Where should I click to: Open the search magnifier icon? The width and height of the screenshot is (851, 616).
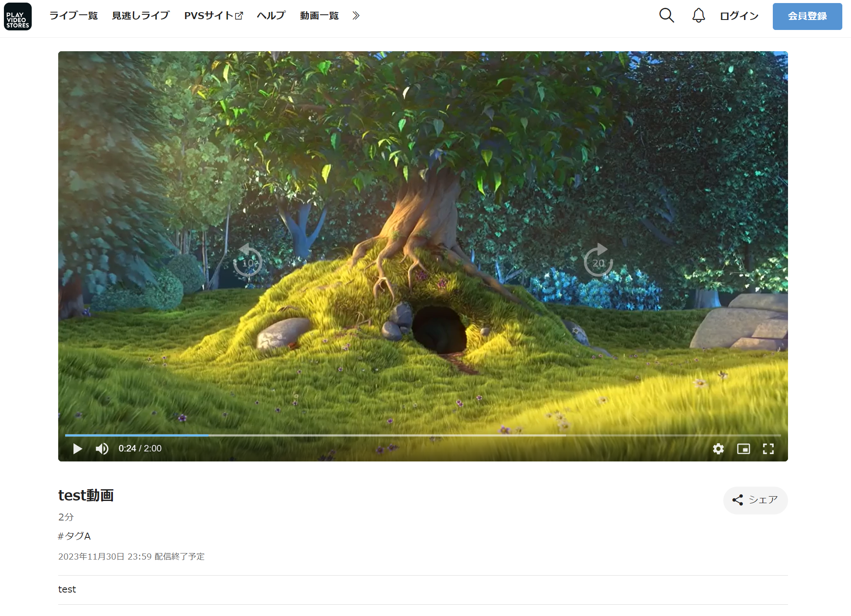click(x=666, y=16)
